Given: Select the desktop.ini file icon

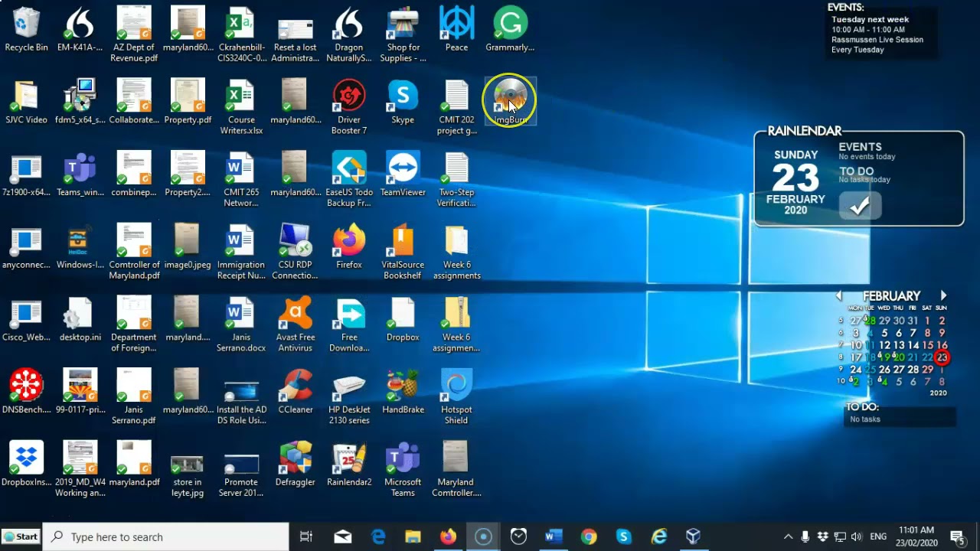Looking at the screenshot, I should coord(80,319).
